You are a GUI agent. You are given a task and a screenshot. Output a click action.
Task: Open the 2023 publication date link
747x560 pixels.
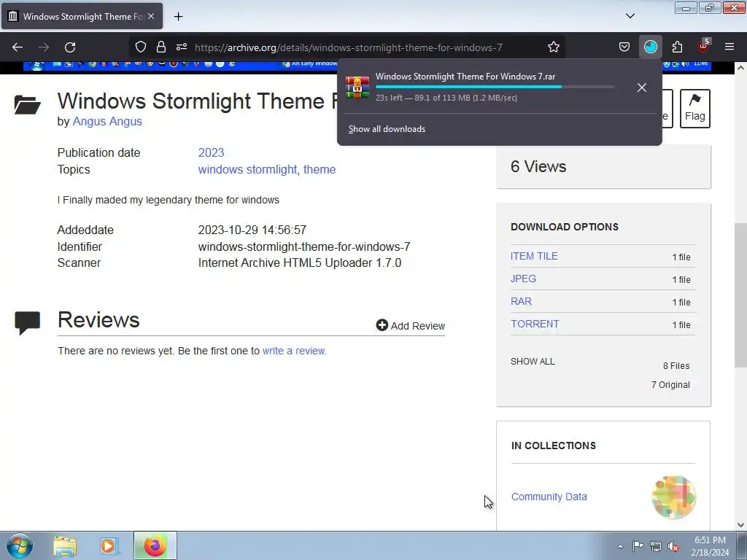coord(211,153)
